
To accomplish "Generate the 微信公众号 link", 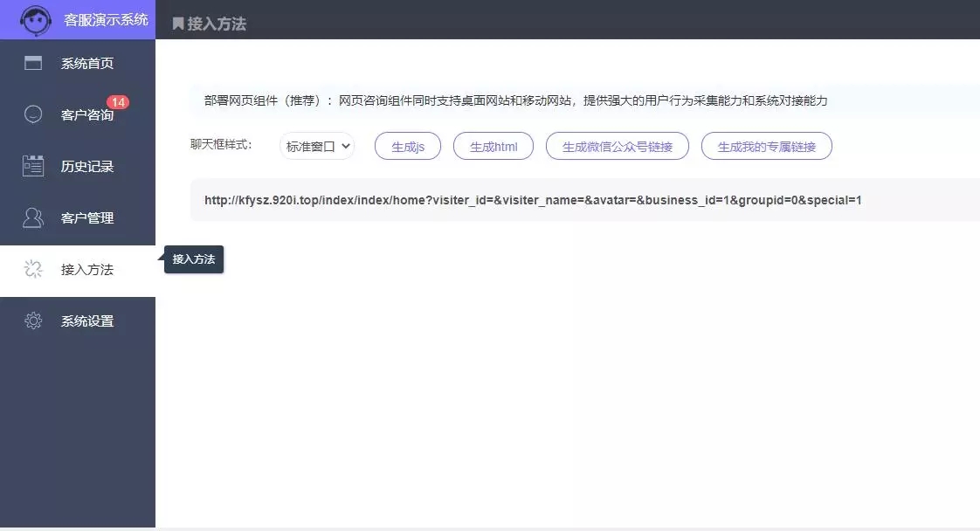I will (617, 147).
